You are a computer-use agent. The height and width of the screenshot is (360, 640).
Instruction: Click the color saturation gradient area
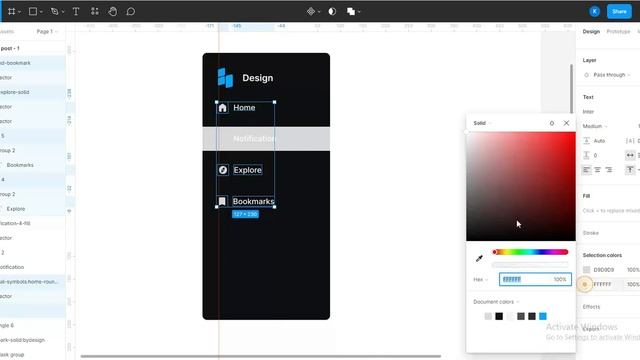(x=521, y=186)
